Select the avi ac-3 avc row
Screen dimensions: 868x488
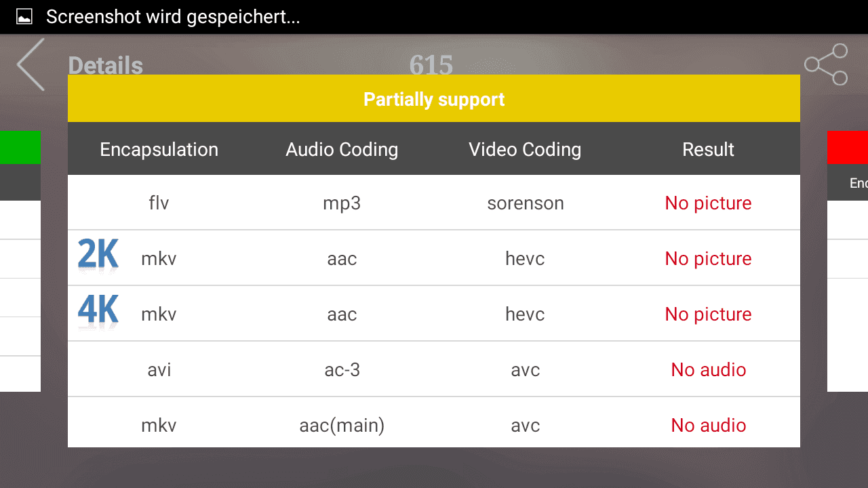[x=434, y=369]
